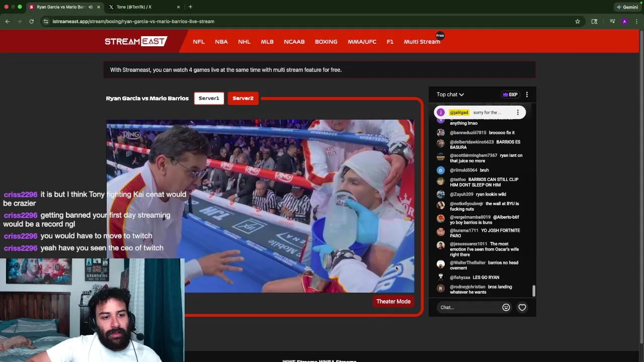Viewport: 644px width, 362px height.
Task: Click the 0XP crown badge
Action: (x=510, y=95)
